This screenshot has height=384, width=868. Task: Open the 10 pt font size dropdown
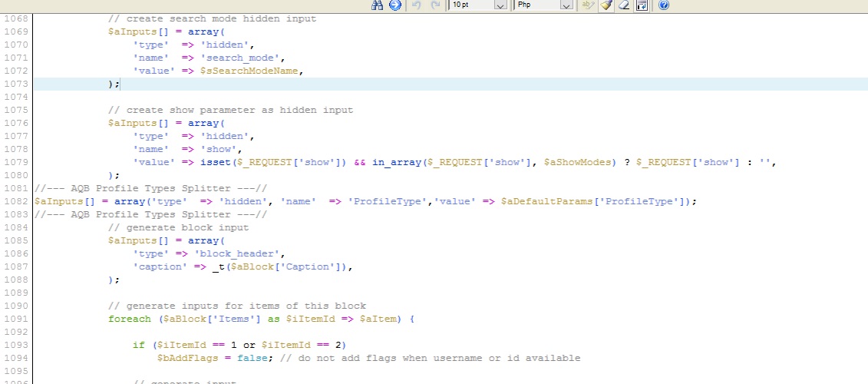point(500,5)
